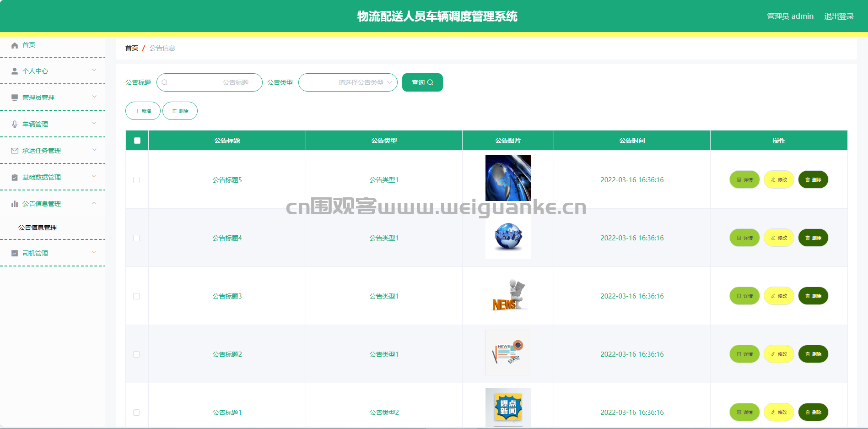
Task: Expand the 个人中心 menu chevron
Action: pos(94,70)
